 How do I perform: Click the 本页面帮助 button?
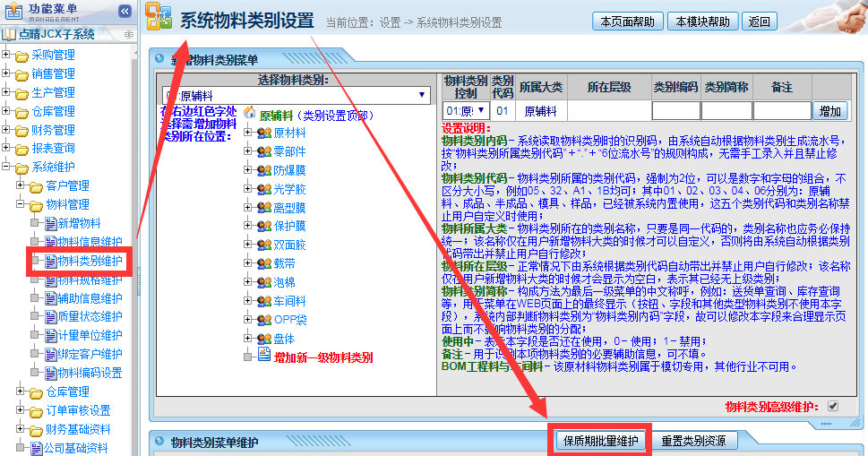tap(628, 22)
